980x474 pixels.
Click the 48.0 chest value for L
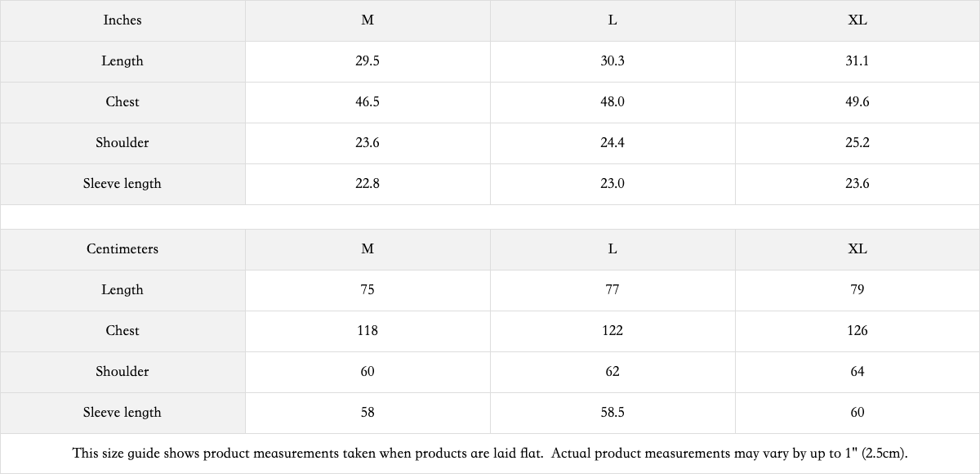[x=612, y=102]
